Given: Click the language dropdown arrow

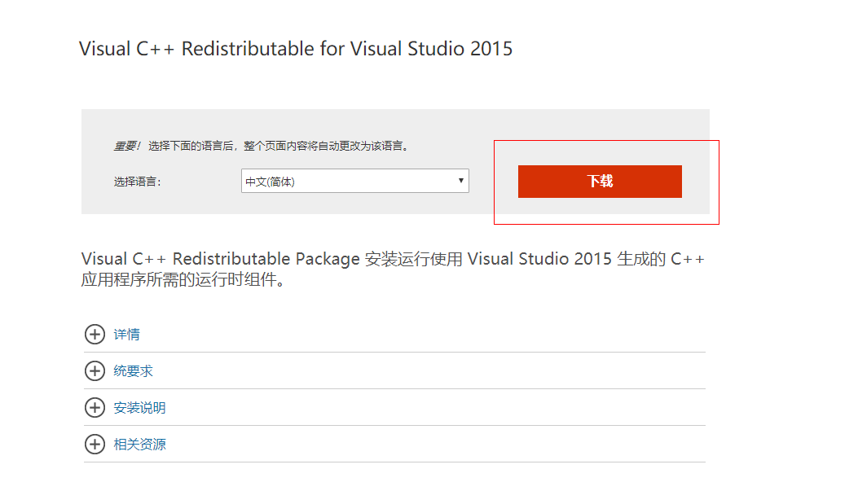Looking at the screenshot, I should pyautogui.click(x=460, y=181).
